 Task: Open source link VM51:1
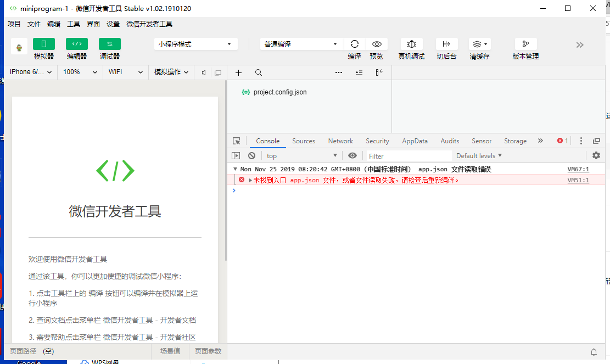click(578, 180)
